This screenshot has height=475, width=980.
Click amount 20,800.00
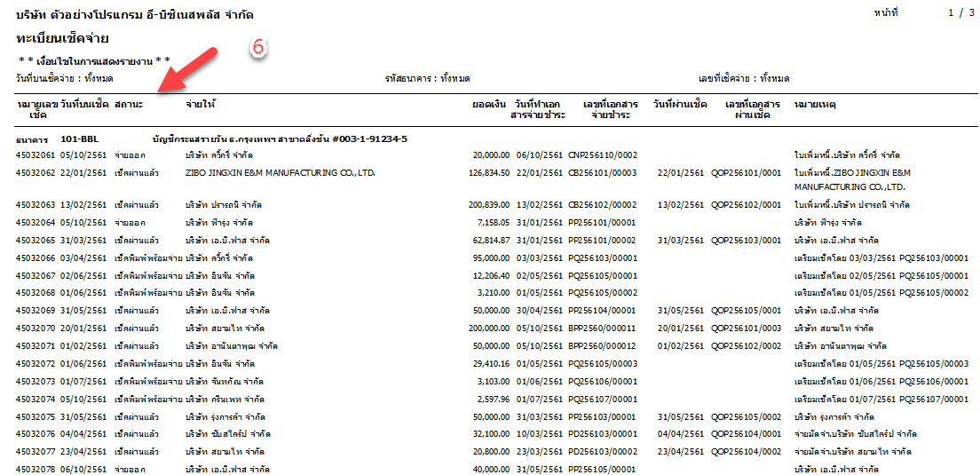tap(491, 451)
